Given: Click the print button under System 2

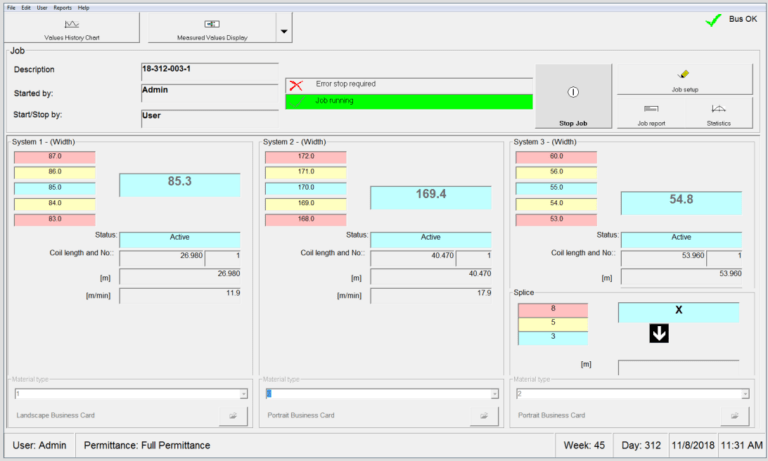Looking at the screenshot, I should point(483,415).
